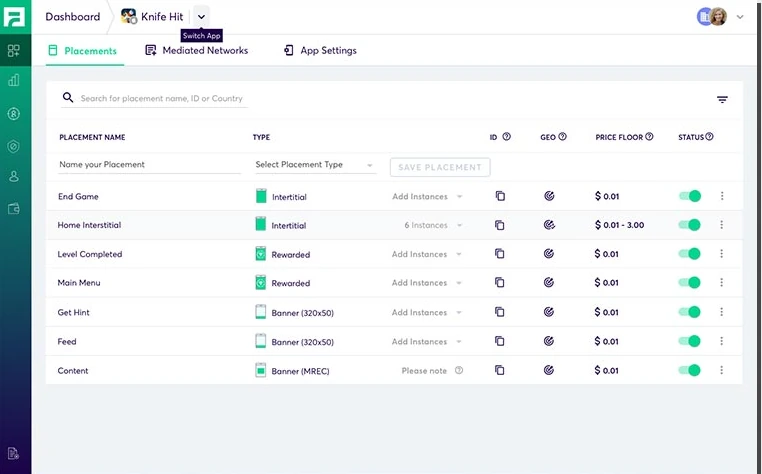
Task: Switch to the Mediated Networks tab
Action: click(x=197, y=51)
